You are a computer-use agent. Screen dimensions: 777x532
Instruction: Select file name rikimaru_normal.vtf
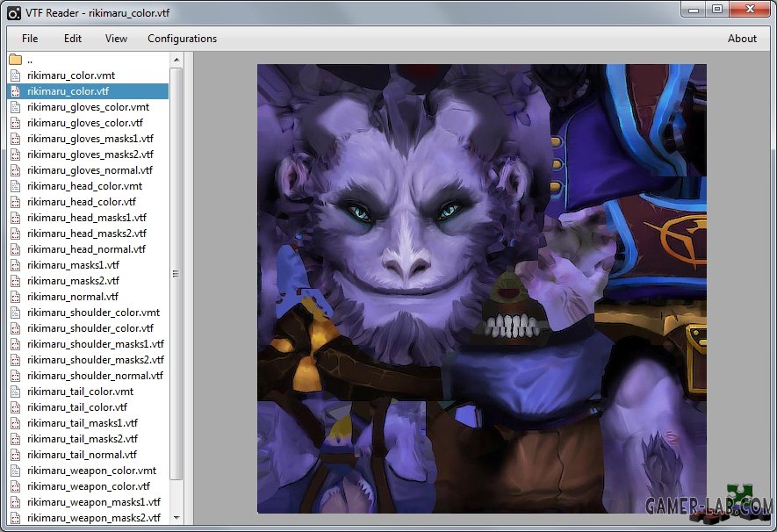pyautogui.click(x=73, y=297)
